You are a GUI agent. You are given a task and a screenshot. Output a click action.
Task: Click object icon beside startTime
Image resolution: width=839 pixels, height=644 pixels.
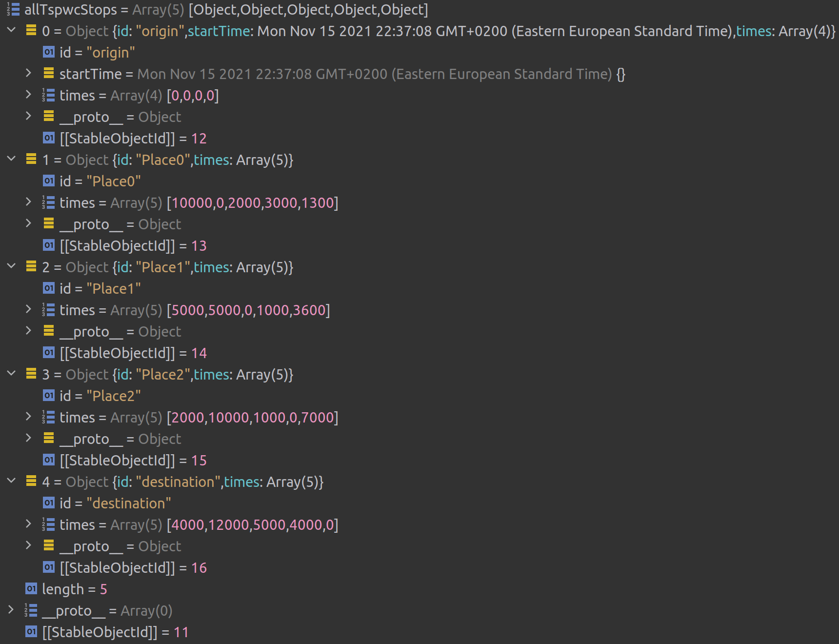coord(49,73)
